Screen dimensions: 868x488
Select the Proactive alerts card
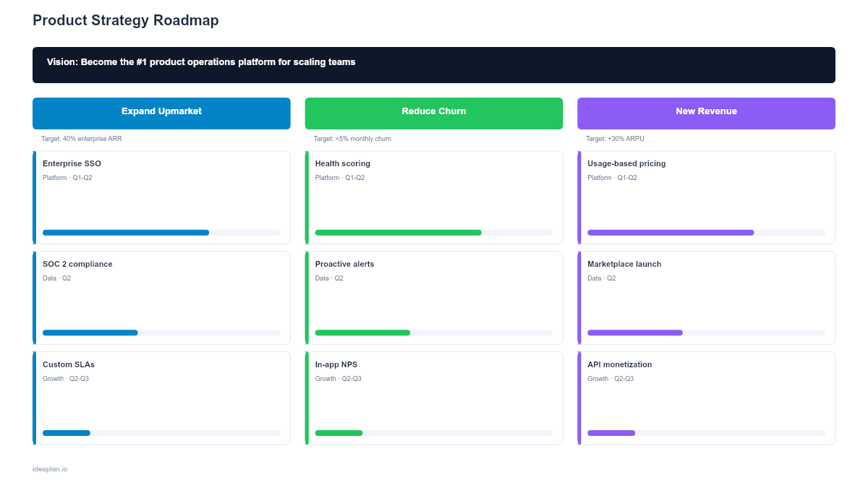(x=434, y=297)
